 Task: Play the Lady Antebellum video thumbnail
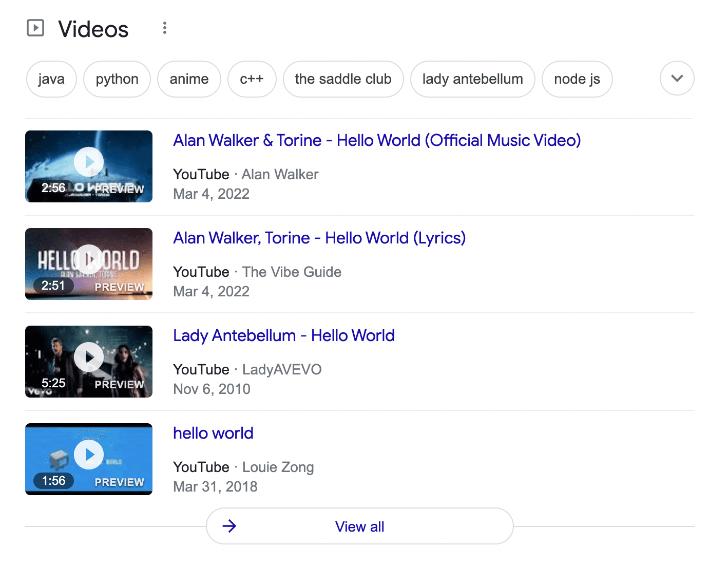click(x=89, y=362)
